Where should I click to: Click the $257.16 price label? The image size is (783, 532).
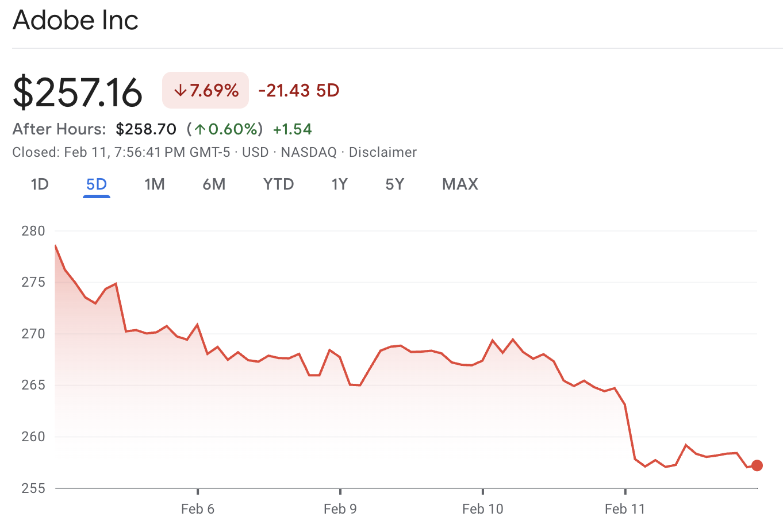(77, 91)
